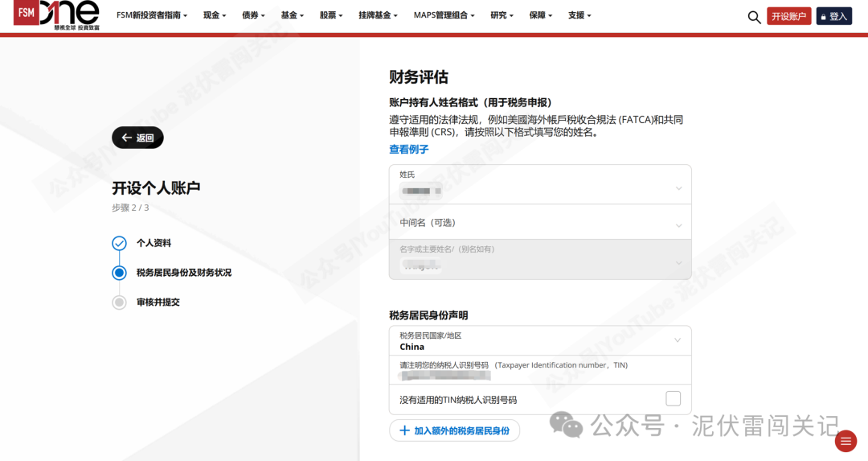Open the 查看例子 link
Screen dimensions: 868x461
(x=408, y=149)
